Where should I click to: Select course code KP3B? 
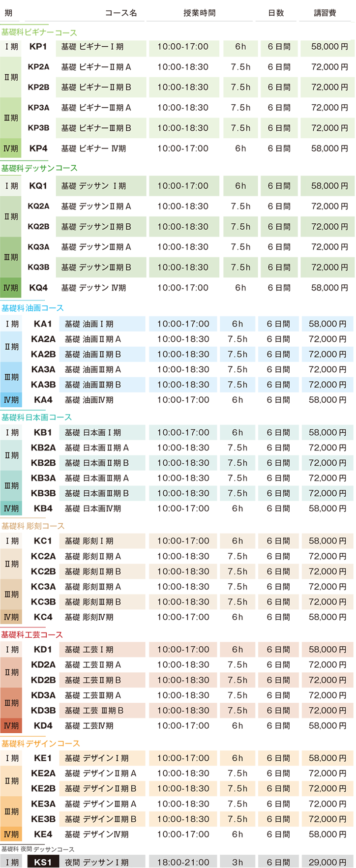[x=38, y=128]
